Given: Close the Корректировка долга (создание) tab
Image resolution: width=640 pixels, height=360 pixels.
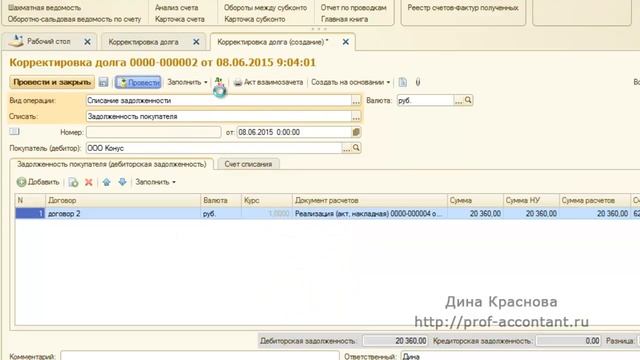Looking at the screenshot, I should coord(346,42).
